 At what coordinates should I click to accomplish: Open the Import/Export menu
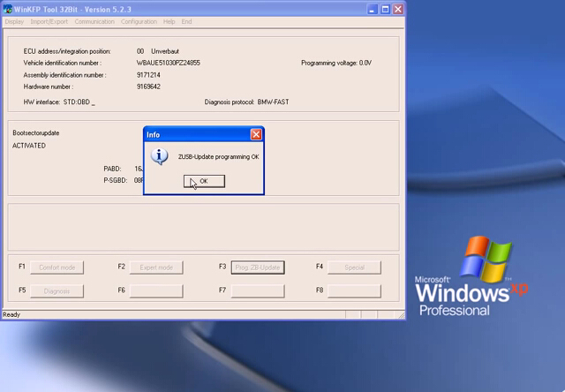49,21
